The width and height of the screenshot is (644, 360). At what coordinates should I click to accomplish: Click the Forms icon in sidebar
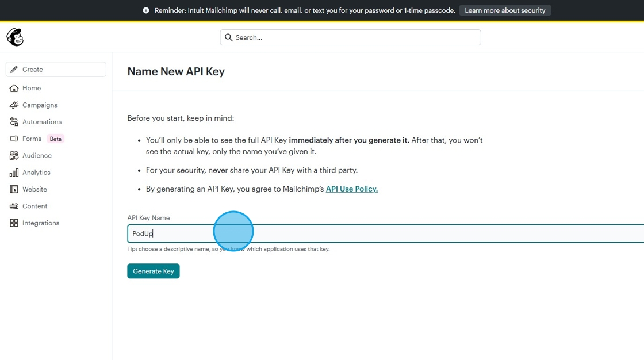[14, 139]
